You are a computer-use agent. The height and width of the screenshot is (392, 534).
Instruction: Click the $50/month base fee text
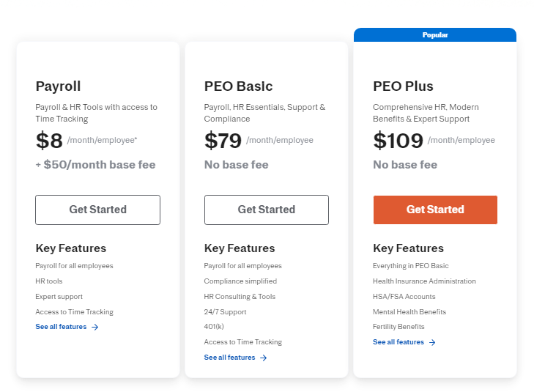[99, 165]
